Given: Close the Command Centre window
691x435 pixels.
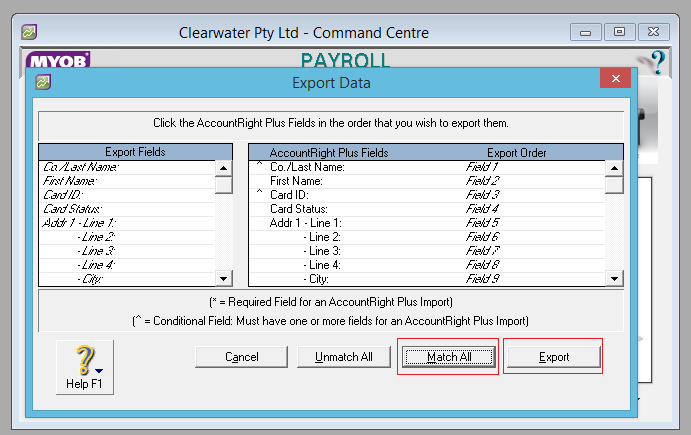Looking at the screenshot, I should (654, 32).
